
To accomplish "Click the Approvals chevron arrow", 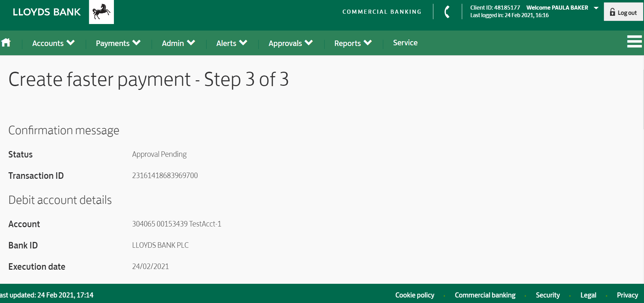I will tap(309, 43).
